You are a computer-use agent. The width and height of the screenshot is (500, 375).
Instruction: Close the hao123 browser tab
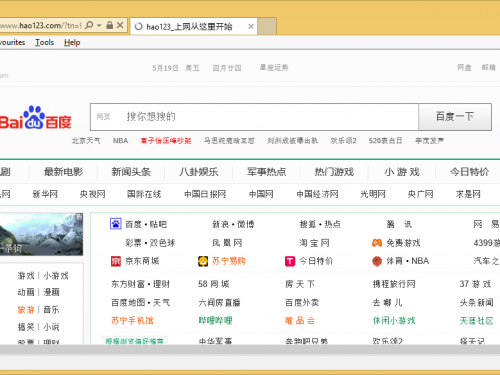[x=251, y=26]
